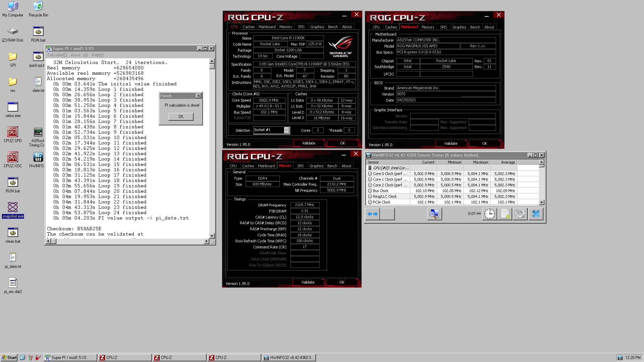Viewport: 644px width, 362px height.
Task: Open the RAM Disk drive icon
Action: point(13,34)
